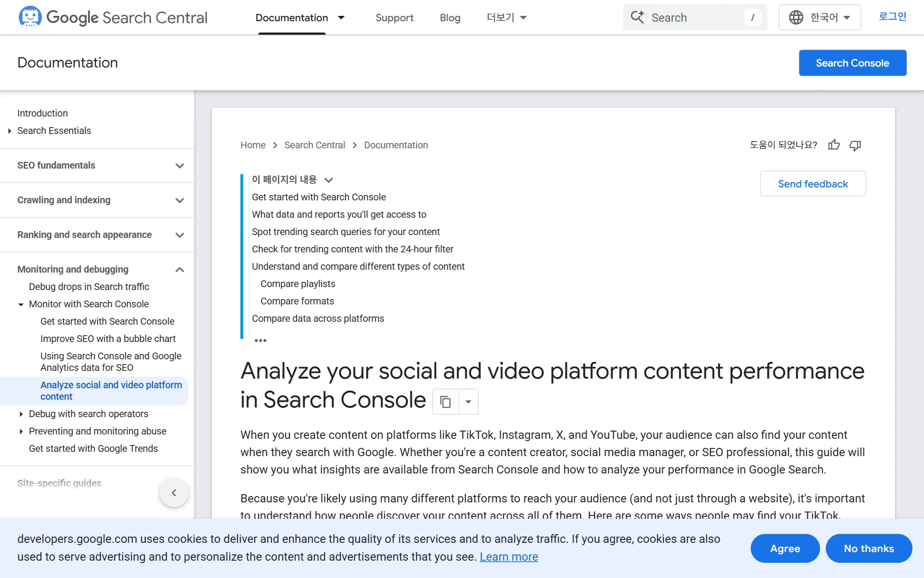924x578 pixels.
Task: Click the 로그인 sign-in link
Action: point(892,16)
